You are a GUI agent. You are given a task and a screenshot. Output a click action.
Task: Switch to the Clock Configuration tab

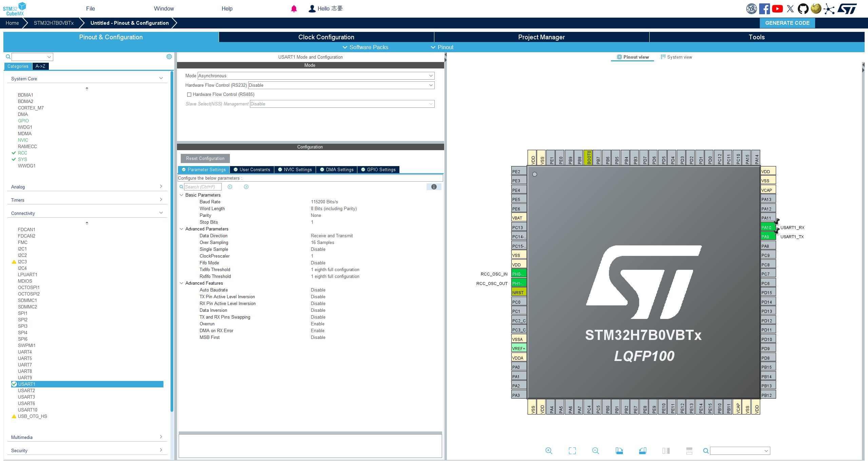[x=326, y=37]
